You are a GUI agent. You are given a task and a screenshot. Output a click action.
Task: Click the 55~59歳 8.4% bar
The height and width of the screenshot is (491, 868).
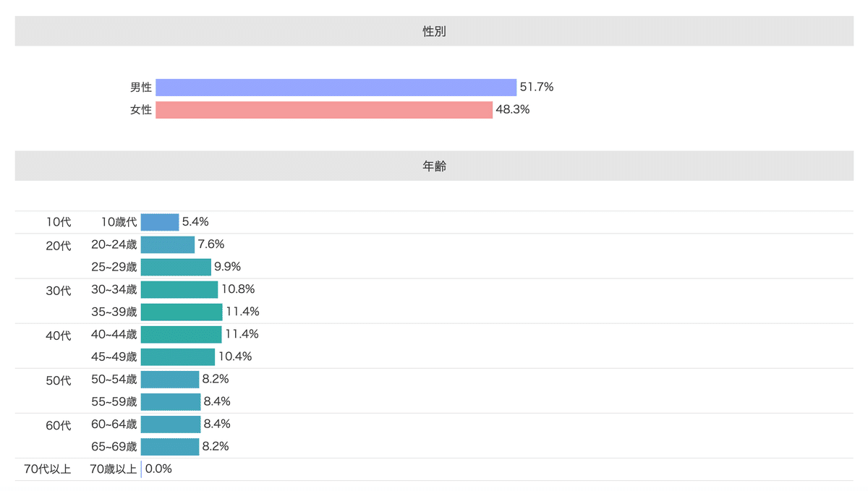[x=171, y=401]
